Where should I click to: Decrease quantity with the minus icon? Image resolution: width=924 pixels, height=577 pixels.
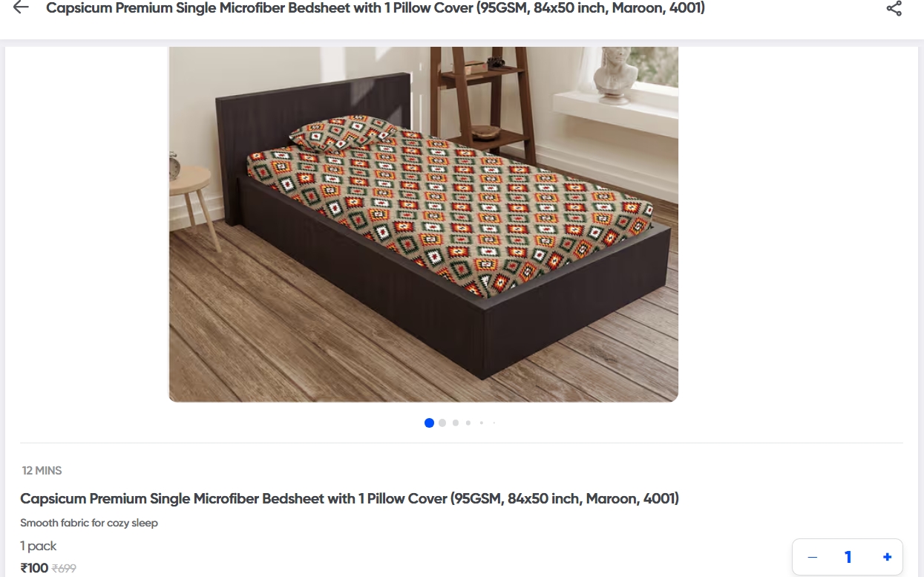tap(812, 557)
